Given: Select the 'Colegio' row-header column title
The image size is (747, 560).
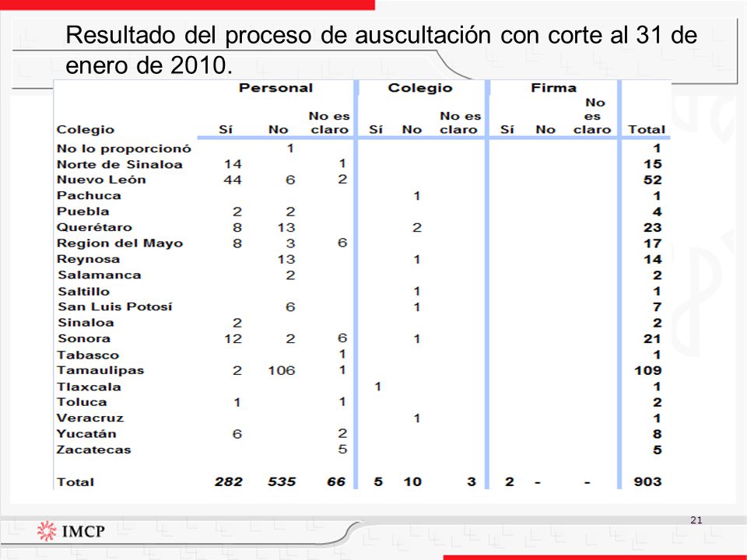Looking at the screenshot, I should [86, 130].
